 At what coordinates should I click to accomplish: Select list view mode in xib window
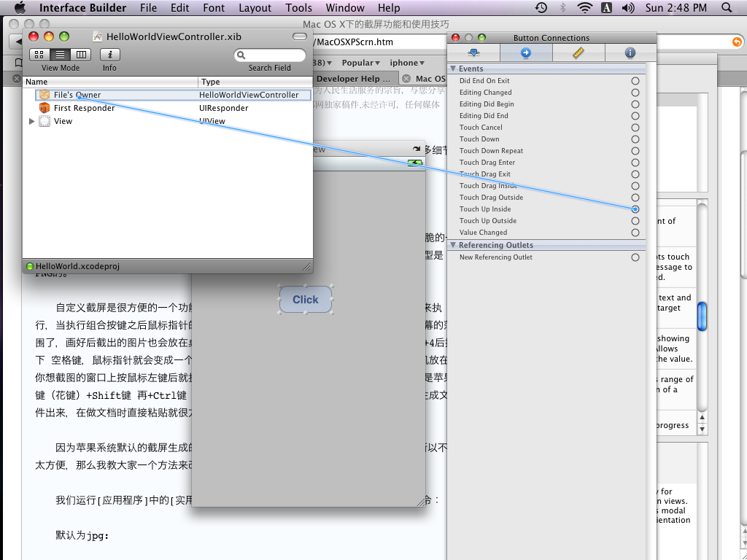(61, 55)
